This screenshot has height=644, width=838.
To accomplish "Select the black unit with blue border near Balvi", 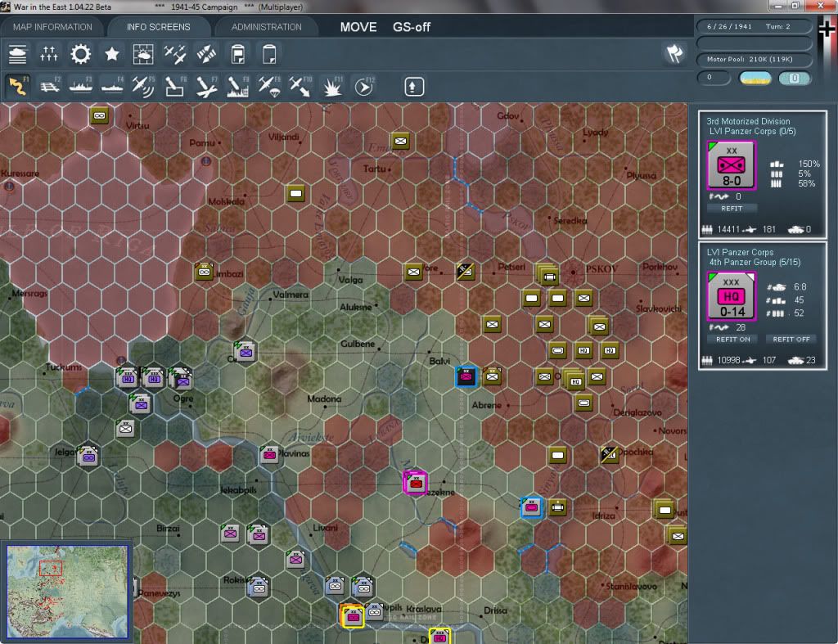I will pos(466,376).
